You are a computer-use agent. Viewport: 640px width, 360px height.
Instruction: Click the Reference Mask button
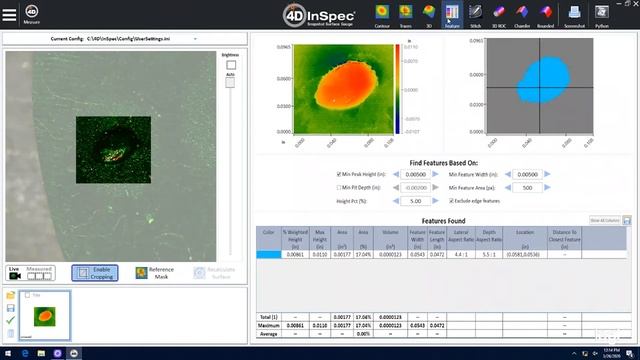155,273
